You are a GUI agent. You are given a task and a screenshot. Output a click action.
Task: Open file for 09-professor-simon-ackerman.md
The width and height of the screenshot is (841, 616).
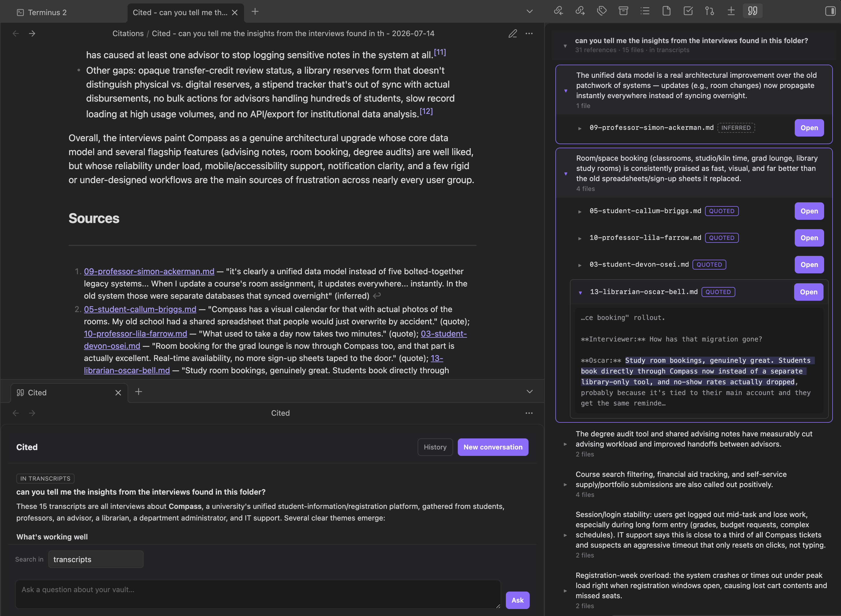809,128
